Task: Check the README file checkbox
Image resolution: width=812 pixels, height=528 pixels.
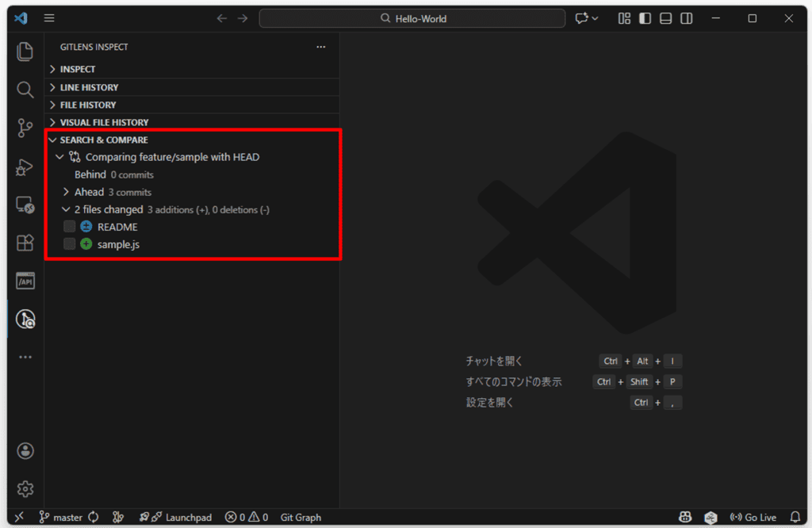Action: (69, 226)
